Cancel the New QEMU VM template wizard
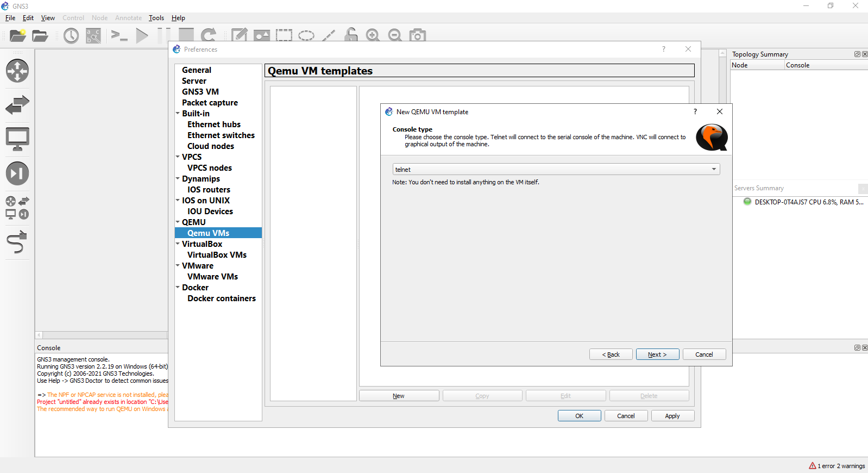 pos(704,354)
